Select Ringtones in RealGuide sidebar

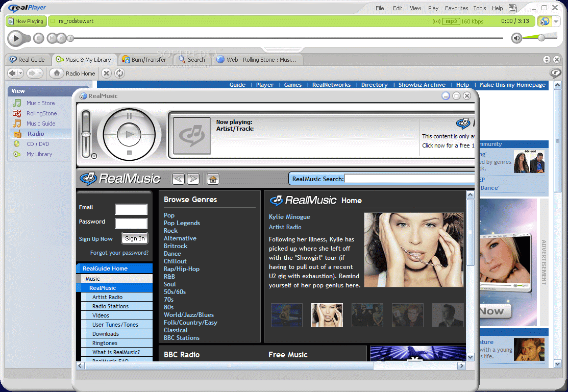pyautogui.click(x=117, y=343)
